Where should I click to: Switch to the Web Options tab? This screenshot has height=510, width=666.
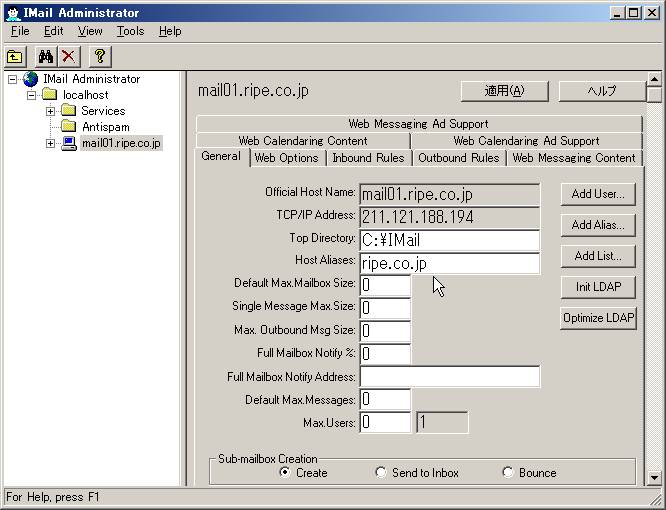point(286,158)
